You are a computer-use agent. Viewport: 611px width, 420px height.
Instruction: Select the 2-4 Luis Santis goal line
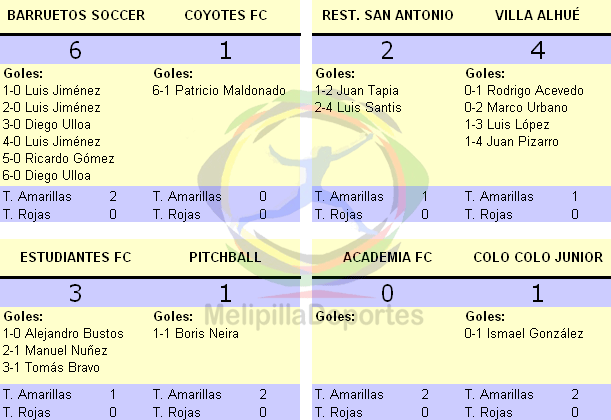pyautogui.click(x=358, y=107)
